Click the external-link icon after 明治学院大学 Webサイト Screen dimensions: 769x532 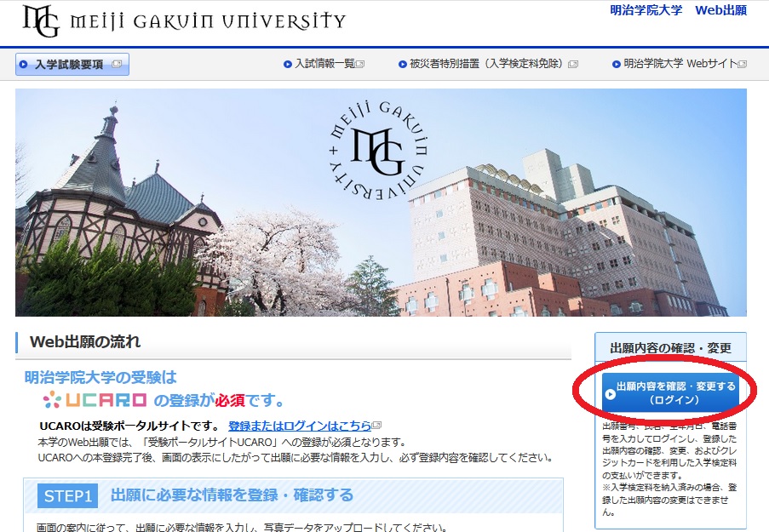[x=742, y=64]
